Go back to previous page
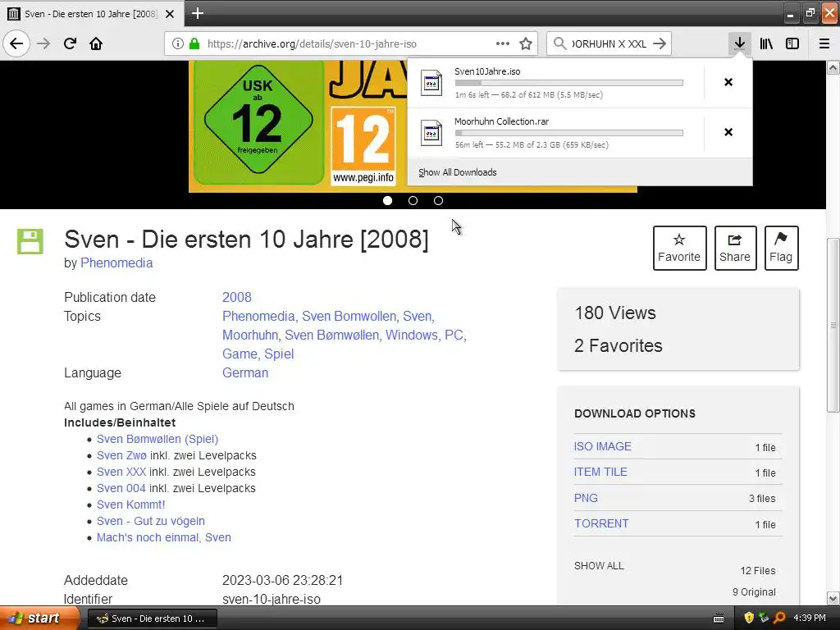840x630 pixels. pyautogui.click(x=16, y=43)
